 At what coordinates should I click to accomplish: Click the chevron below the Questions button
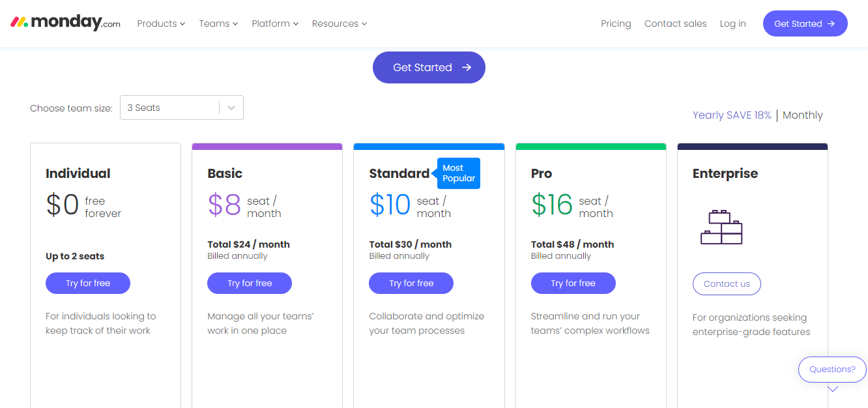(x=832, y=389)
